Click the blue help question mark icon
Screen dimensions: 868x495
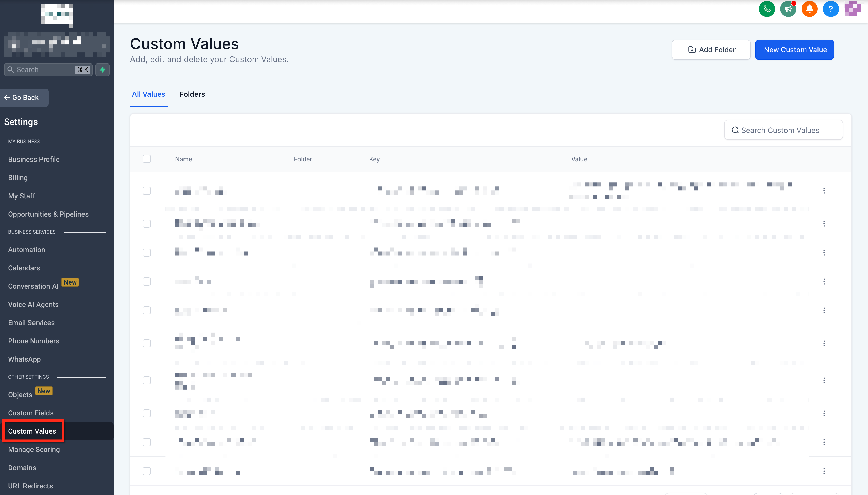pos(831,9)
